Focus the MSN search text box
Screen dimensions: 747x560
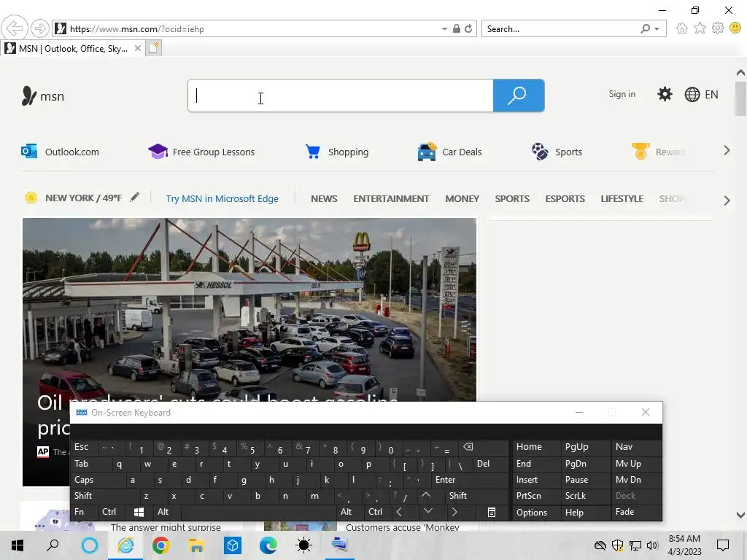[341, 96]
